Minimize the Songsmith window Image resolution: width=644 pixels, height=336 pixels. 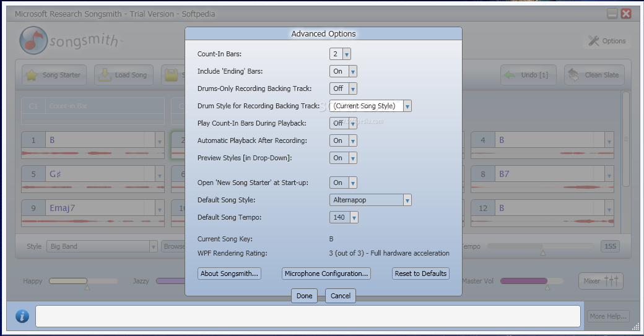point(612,14)
